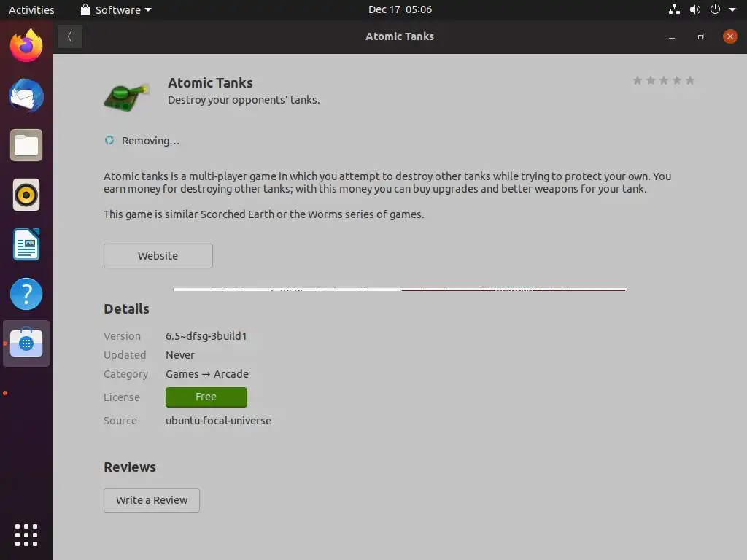The image size is (747, 560).
Task: Maximize the Software window
Action: tap(701, 36)
